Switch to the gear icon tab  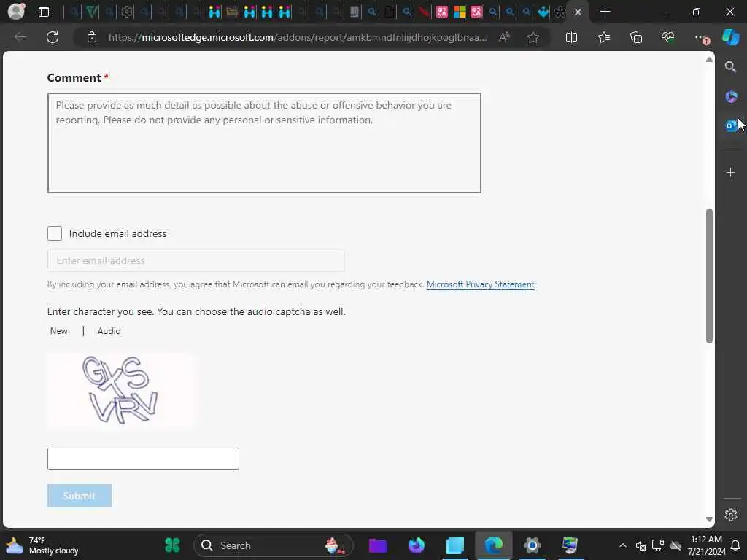coord(126,12)
